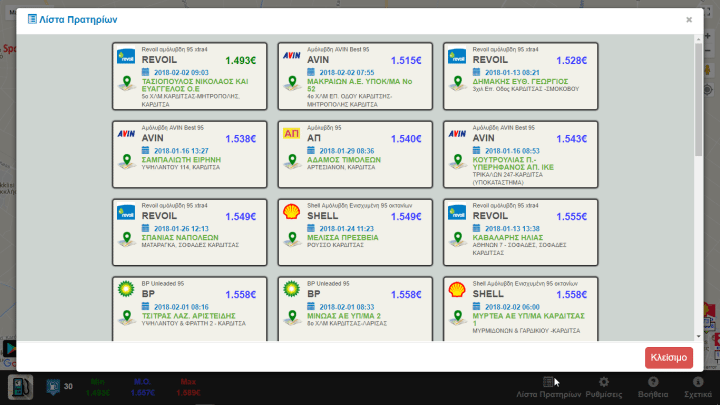The image size is (720, 405).
Task: Click Shell logo of ΜΥΡΤΕΑ ΑΕ card
Action: click(x=457, y=290)
